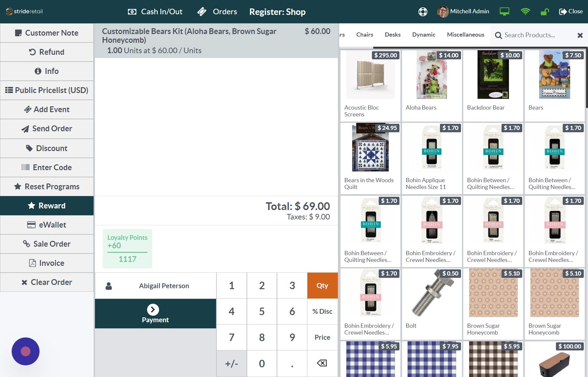Switch to the Chairs category tab
This screenshot has width=588, height=377.
tap(364, 35)
